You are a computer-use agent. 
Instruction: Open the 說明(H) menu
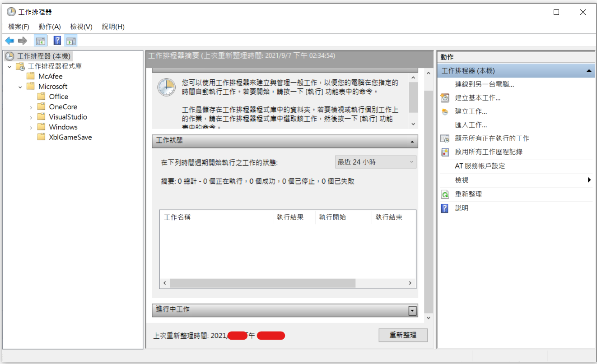tap(113, 27)
